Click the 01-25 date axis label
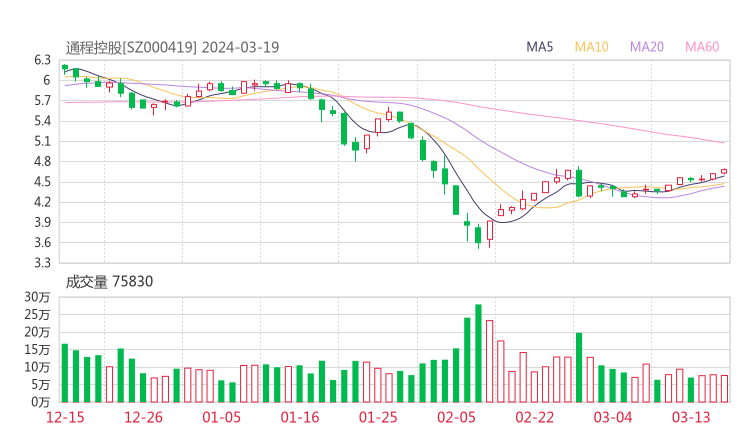The image size is (740, 440). [x=378, y=417]
